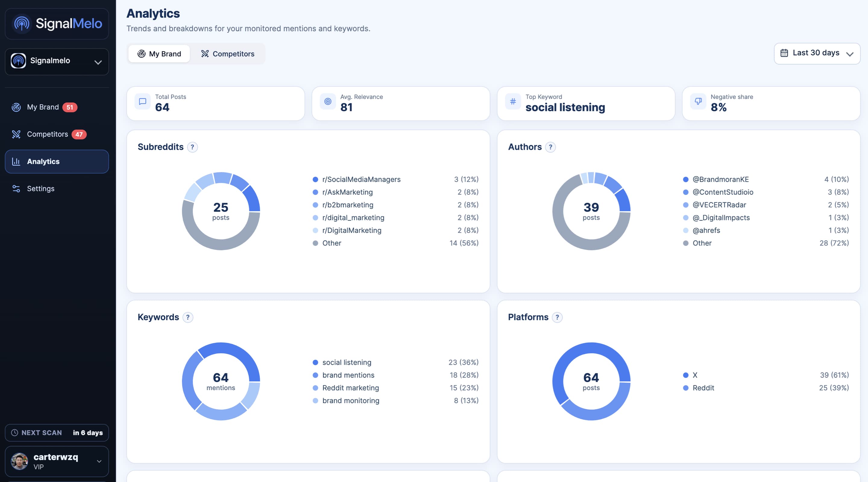
Task: Show help tooltip for Keywords
Action: (x=188, y=317)
